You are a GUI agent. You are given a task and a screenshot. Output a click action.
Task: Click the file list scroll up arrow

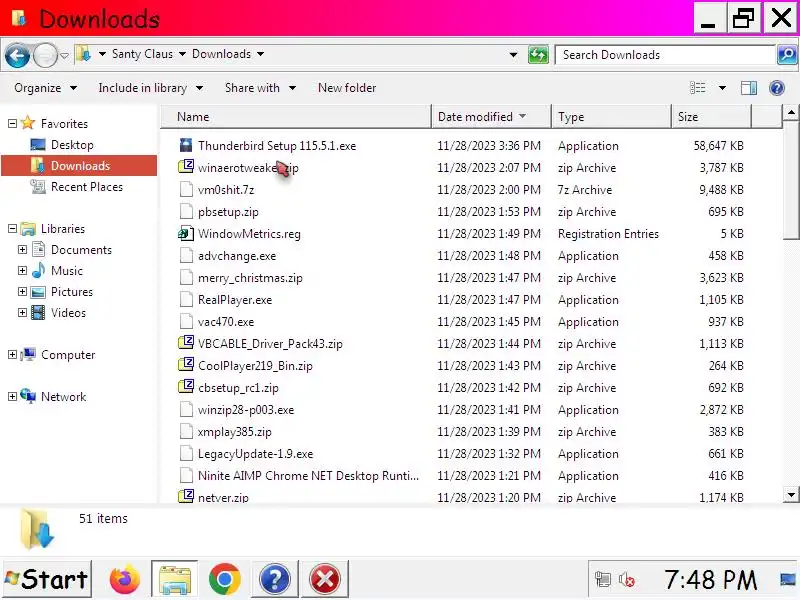[x=791, y=112]
